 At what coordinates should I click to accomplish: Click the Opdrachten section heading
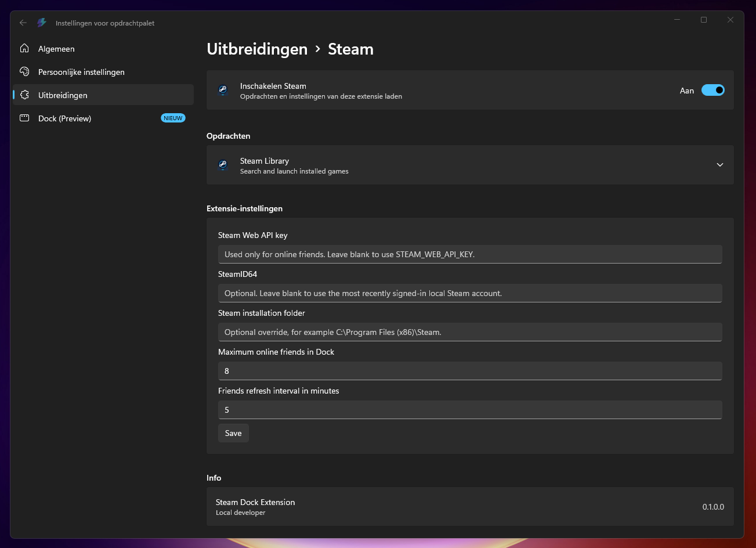point(229,136)
